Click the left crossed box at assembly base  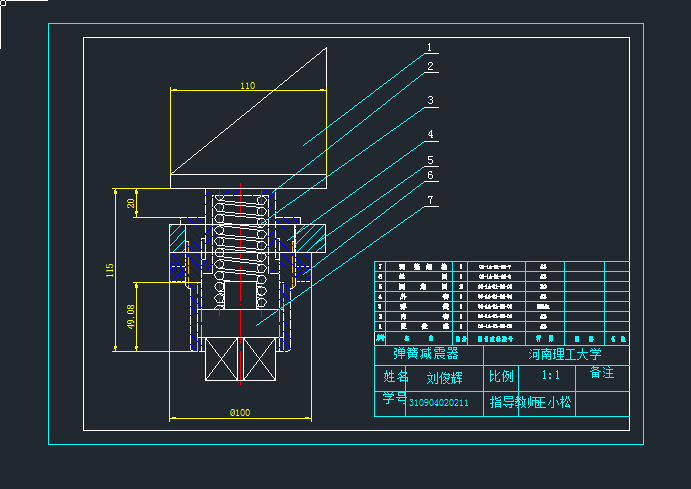pyautogui.click(x=223, y=359)
